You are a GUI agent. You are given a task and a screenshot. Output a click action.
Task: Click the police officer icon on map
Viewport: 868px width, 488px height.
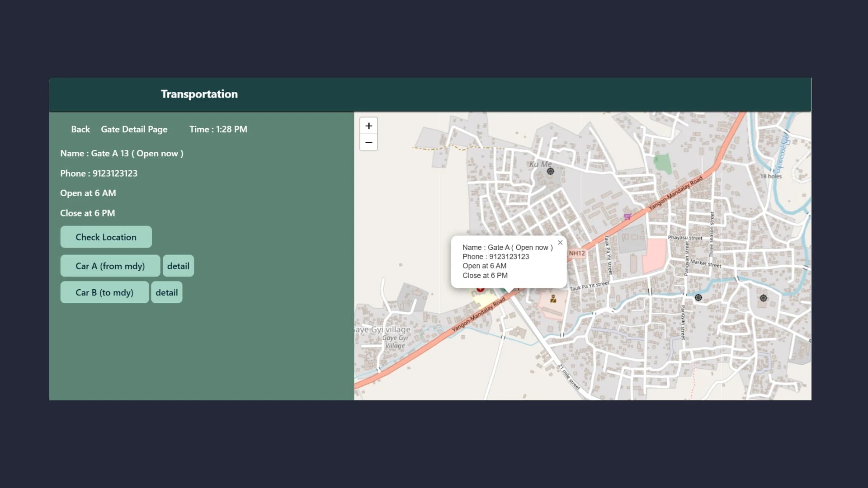point(553,299)
